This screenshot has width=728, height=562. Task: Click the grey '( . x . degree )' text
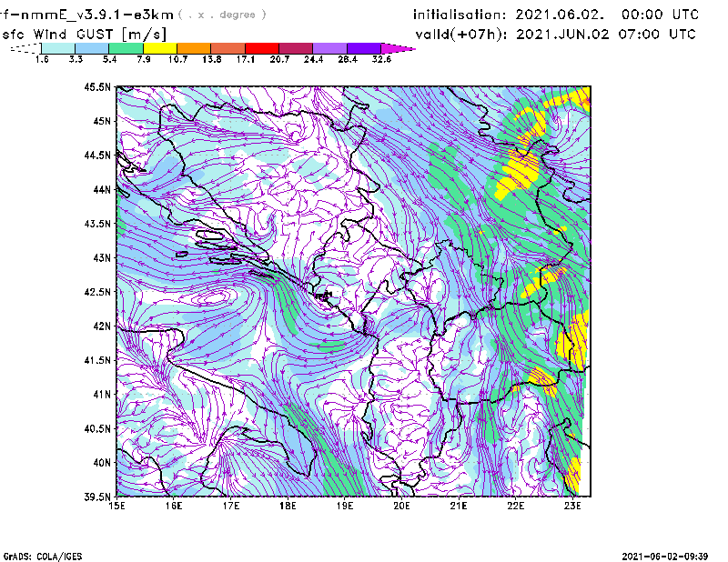[x=222, y=15]
